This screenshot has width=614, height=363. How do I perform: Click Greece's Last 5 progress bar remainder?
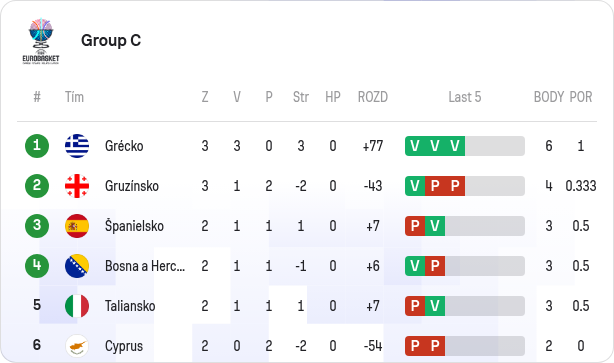coord(495,146)
